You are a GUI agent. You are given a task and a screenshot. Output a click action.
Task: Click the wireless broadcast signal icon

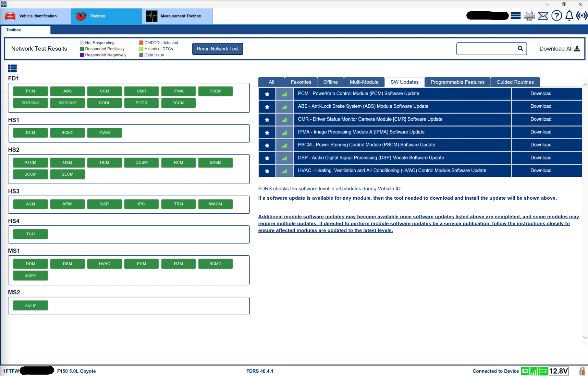[582, 16]
